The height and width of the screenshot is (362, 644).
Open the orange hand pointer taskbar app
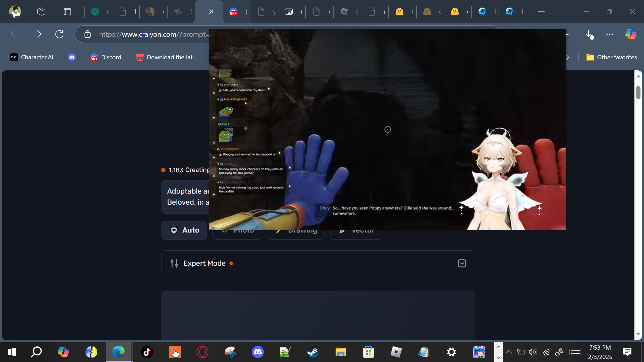(x=175, y=352)
